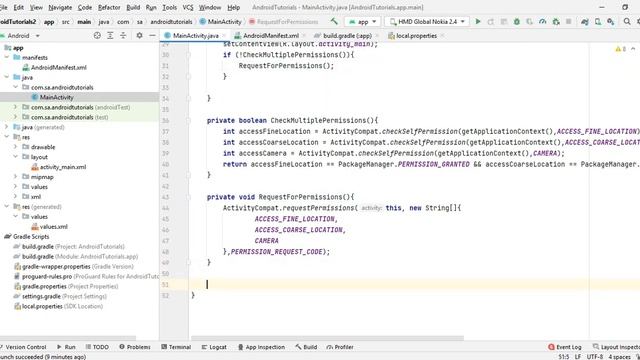The width and height of the screenshot is (640, 360).
Task: Click the Debug app bug icon
Action: click(x=517, y=22)
